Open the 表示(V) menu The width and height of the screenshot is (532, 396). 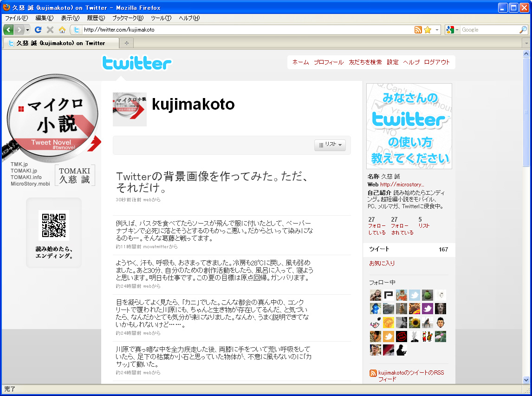(x=70, y=18)
